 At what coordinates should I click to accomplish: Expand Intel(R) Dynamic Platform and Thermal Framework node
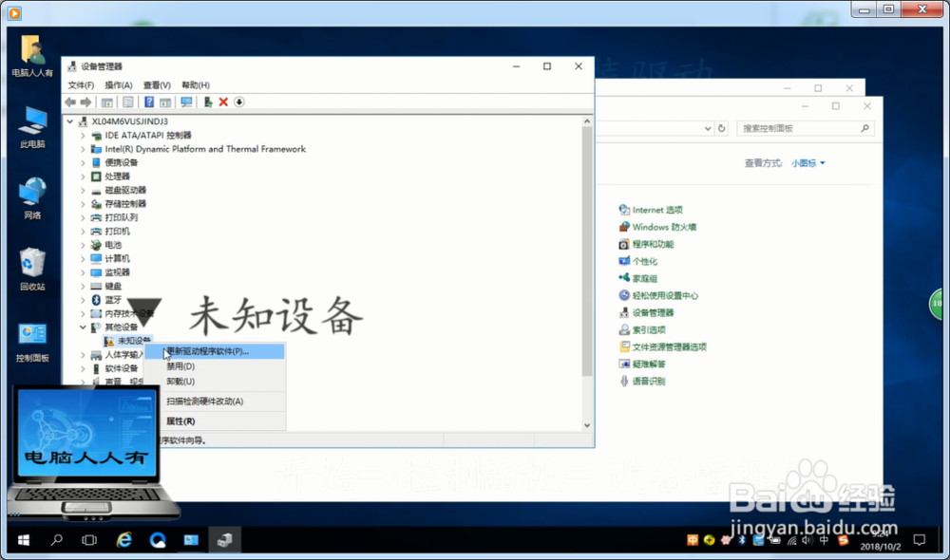click(x=83, y=149)
